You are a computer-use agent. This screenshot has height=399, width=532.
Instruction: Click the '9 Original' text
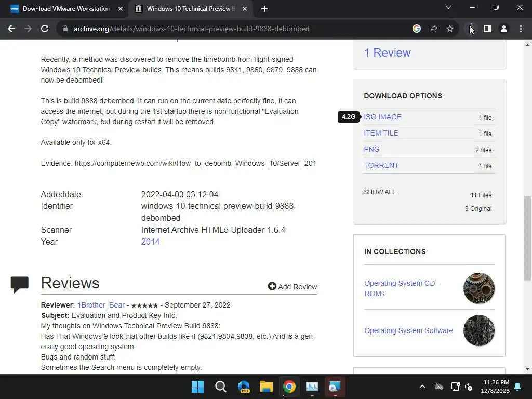click(x=478, y=209)
